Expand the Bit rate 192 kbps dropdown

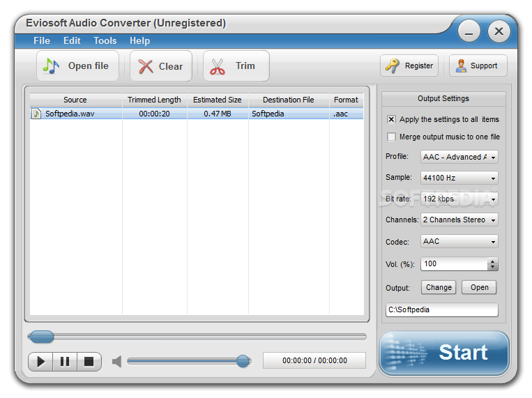click(x=459, y=199)
